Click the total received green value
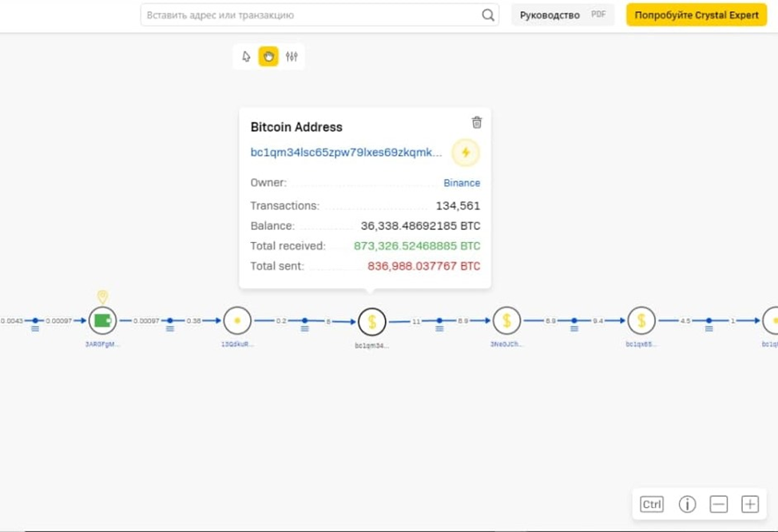This screenshot has width=778, height=532. [417, 246]
